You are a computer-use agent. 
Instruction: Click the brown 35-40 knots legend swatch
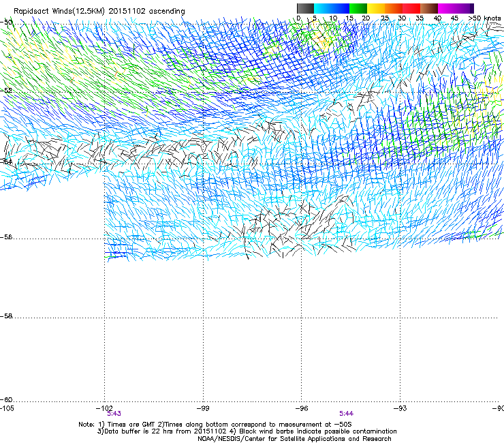[429, 8]
